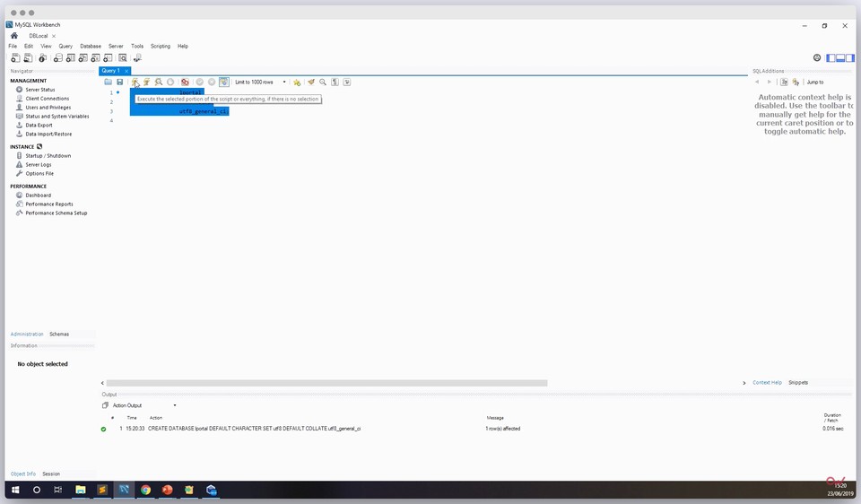The width and height of the screenshot is (861, 504).
Task: Click the rollback transaction X icon
Action: [x=212, y=82]
